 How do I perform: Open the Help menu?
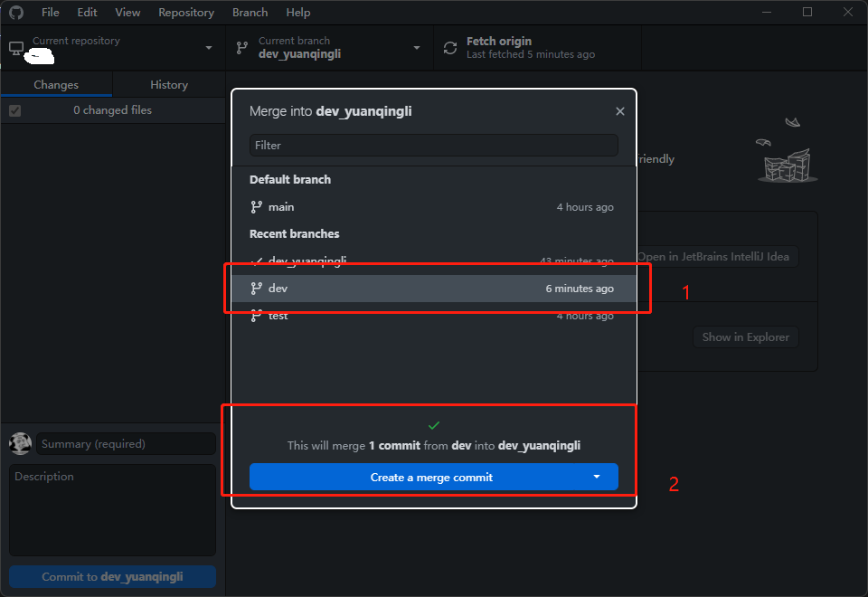[297, 12]
